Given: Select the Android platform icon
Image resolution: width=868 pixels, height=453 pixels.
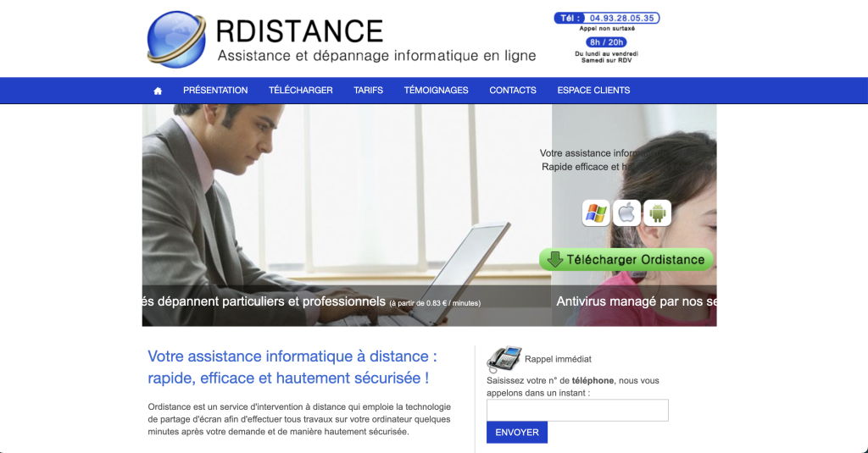Looking at the screenshot, I should (657, 213).
